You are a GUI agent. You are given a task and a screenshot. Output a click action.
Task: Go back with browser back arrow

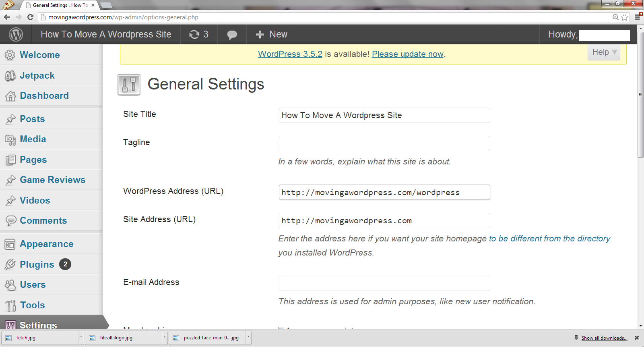(7, 17)
